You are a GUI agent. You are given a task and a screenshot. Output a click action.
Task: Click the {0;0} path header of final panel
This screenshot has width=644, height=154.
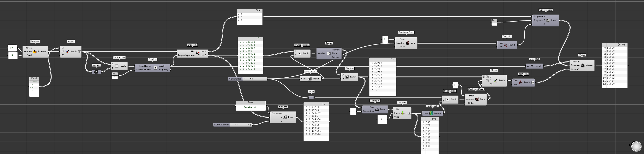click(621, 45)
